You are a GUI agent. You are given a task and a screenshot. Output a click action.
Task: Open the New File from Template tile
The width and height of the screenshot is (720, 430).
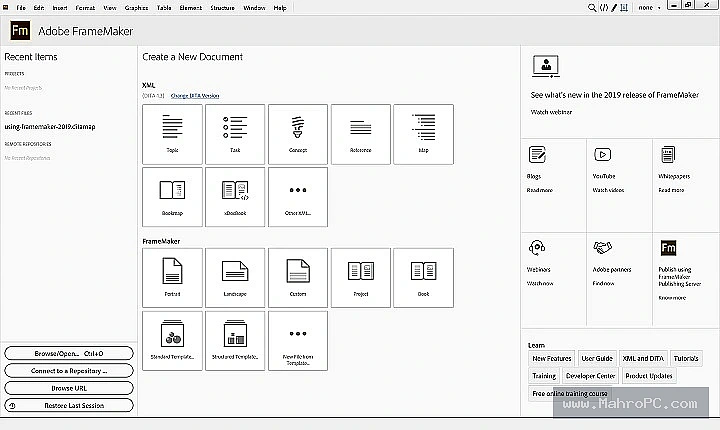298,341
